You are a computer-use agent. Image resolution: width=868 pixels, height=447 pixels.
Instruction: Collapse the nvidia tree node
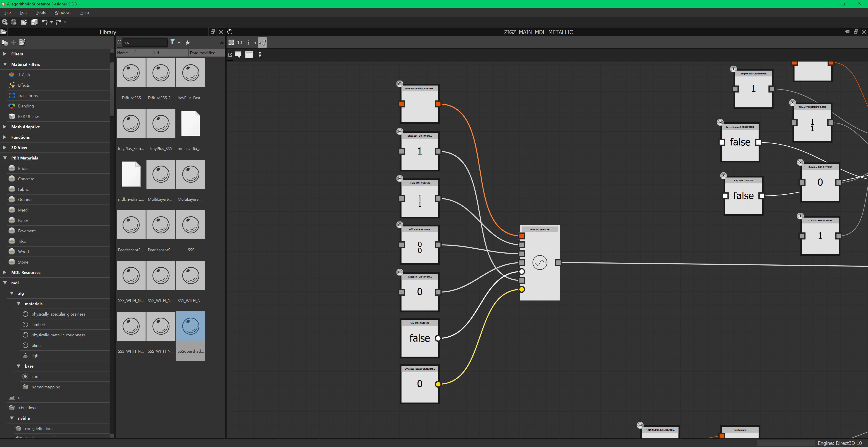coord(12,418)
